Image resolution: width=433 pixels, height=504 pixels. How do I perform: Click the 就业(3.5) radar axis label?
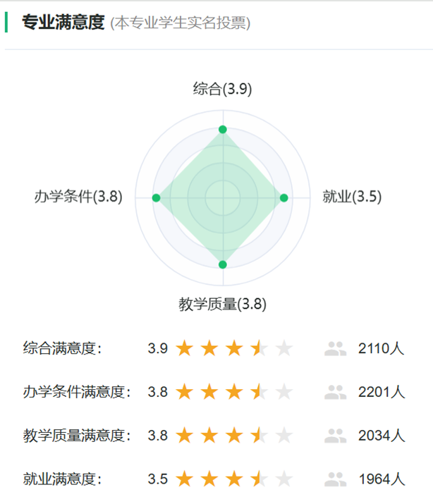click(x=352, y=197)
